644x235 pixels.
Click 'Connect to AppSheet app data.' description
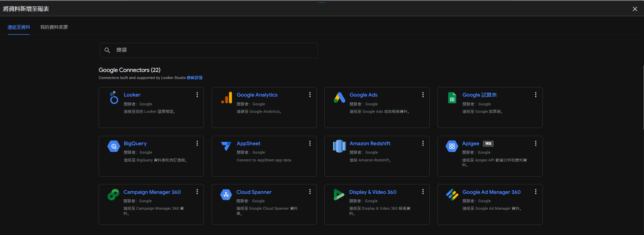264,160
